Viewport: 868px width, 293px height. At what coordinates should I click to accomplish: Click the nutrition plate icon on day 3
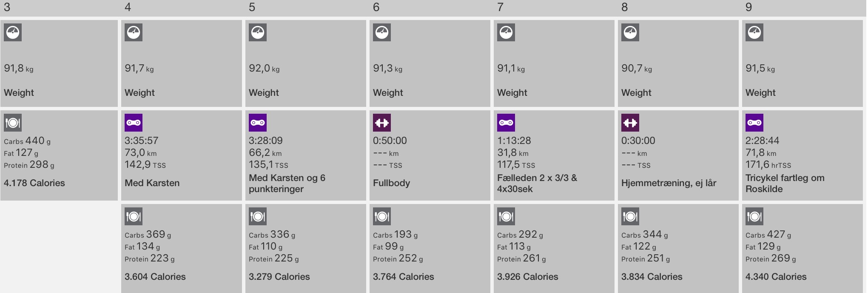(13, 123)
